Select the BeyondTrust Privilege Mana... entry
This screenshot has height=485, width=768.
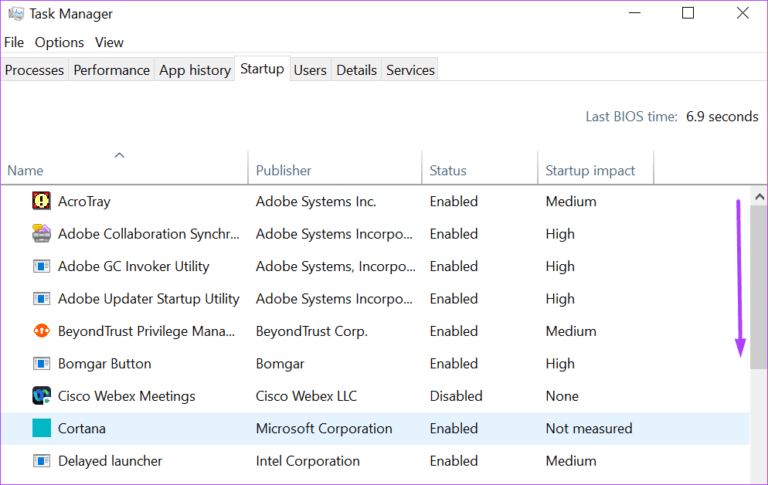coord(146,331)
